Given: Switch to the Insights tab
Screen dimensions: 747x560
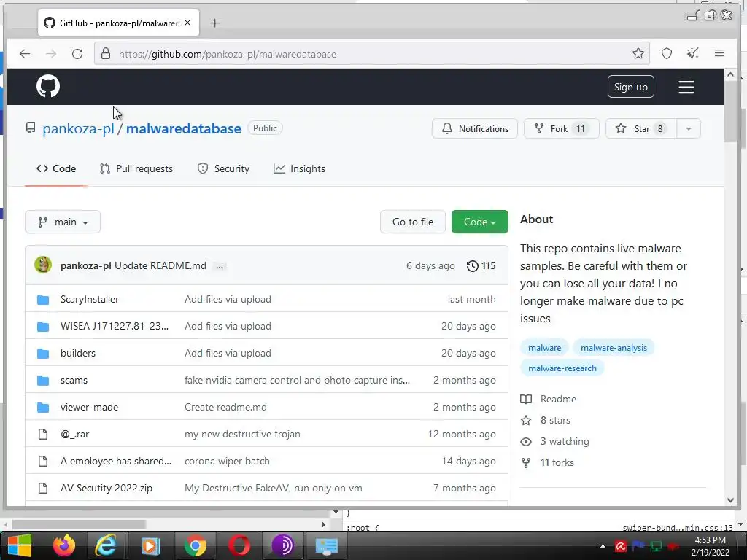Looking at the screenshot, I should pyautogui.click(x=299, y=168).
